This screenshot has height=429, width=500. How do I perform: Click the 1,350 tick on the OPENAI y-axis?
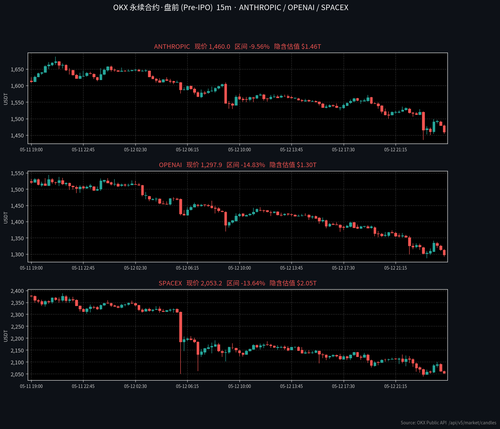[17, 238]
